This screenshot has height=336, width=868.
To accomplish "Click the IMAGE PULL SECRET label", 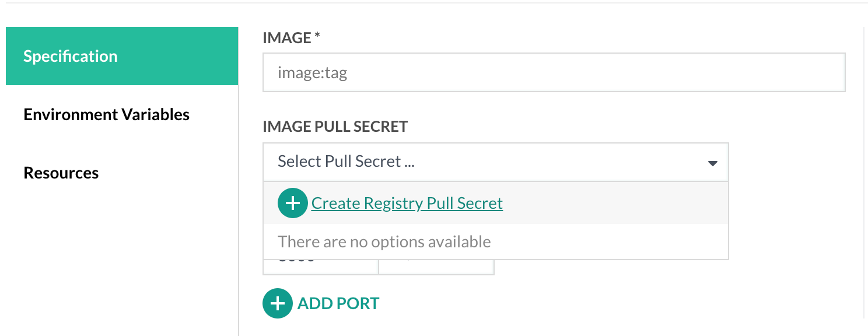I will (x=335, y=127).
